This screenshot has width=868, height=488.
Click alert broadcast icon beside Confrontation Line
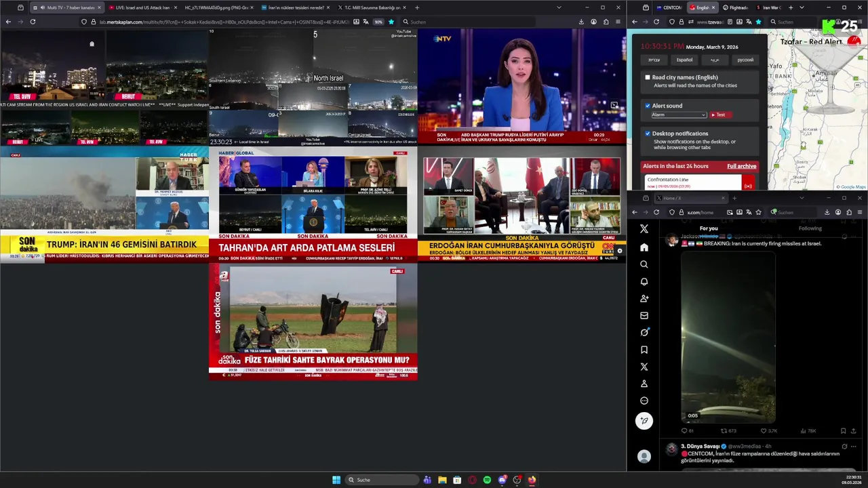tap(749, 186)
